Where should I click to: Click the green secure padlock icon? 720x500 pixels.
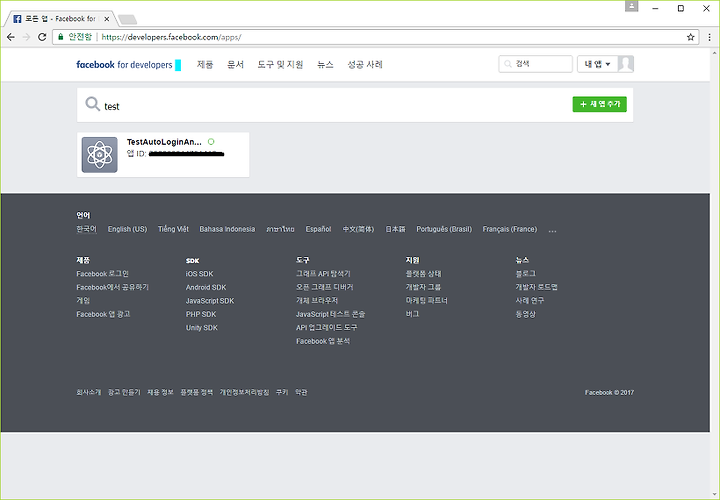click(61, 37)
